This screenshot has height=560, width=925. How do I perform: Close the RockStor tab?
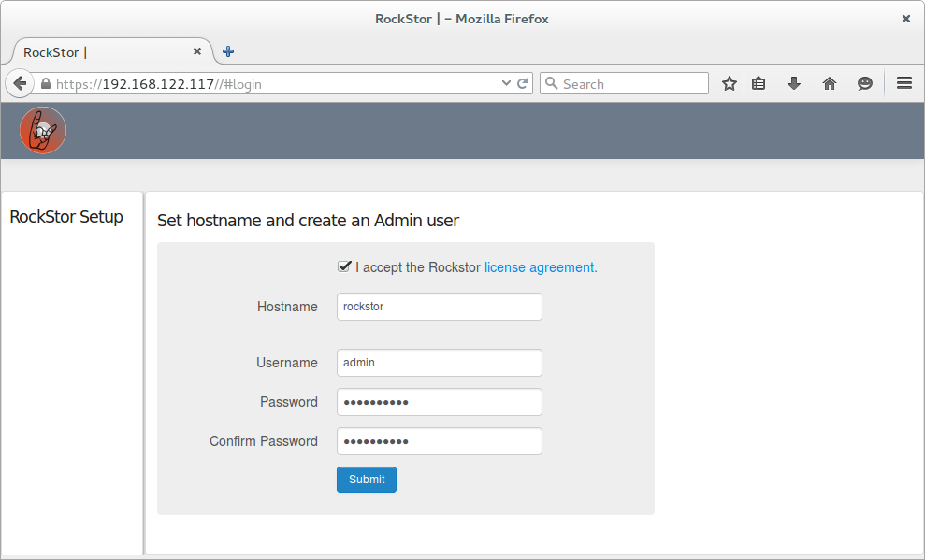(197, 51)
